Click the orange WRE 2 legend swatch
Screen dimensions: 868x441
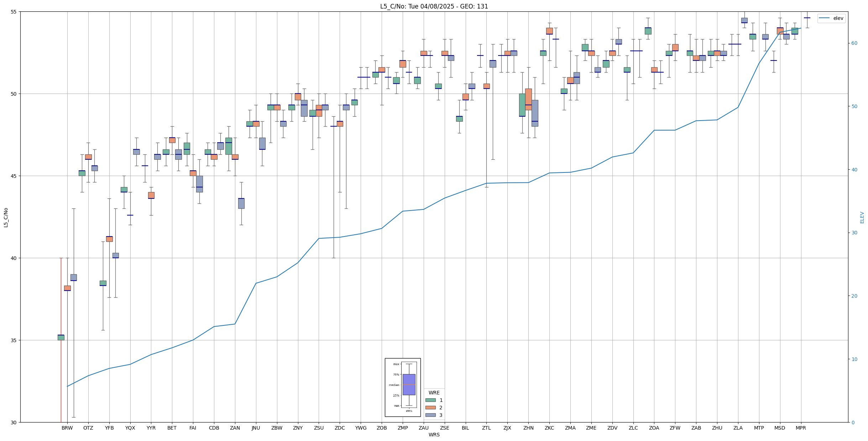(430, 408)
